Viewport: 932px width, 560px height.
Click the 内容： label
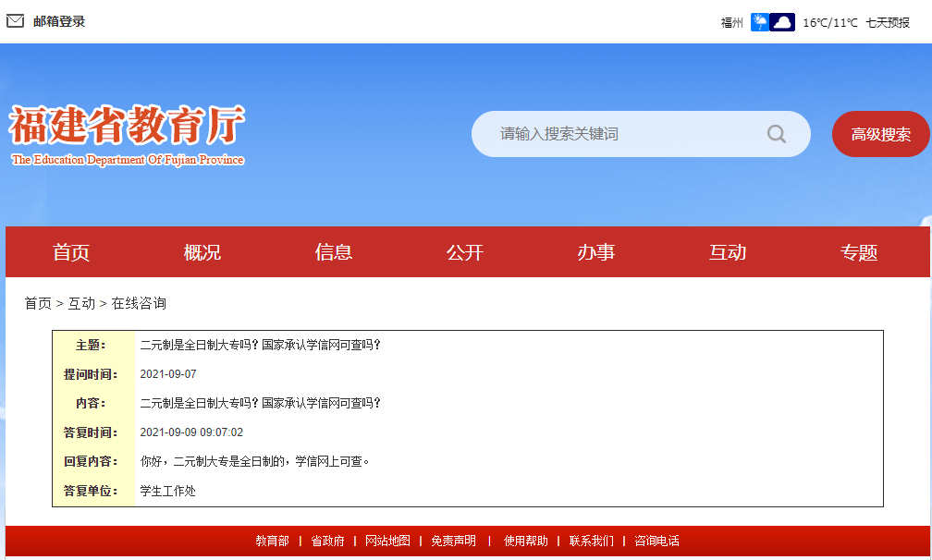tap(91, 403)
